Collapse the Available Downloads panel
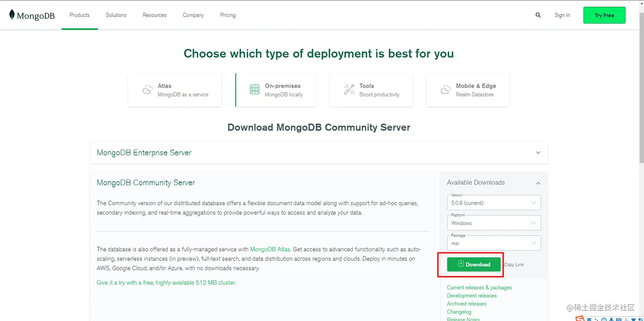This screenshot has width=644, height=321. (538, 183)
